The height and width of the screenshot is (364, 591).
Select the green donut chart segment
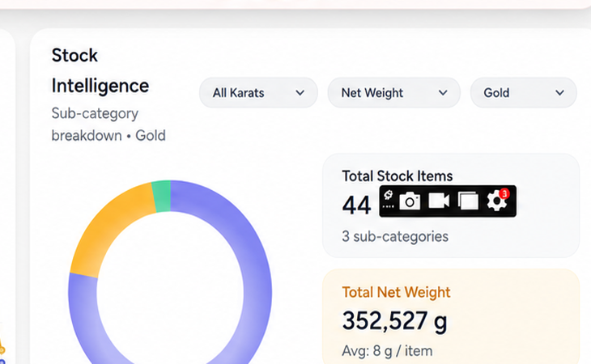(x=162, y=197)
